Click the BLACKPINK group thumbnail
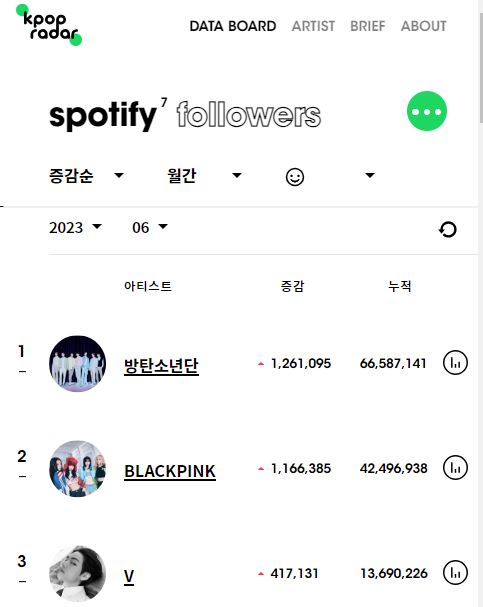 click(x=77, y=468)
